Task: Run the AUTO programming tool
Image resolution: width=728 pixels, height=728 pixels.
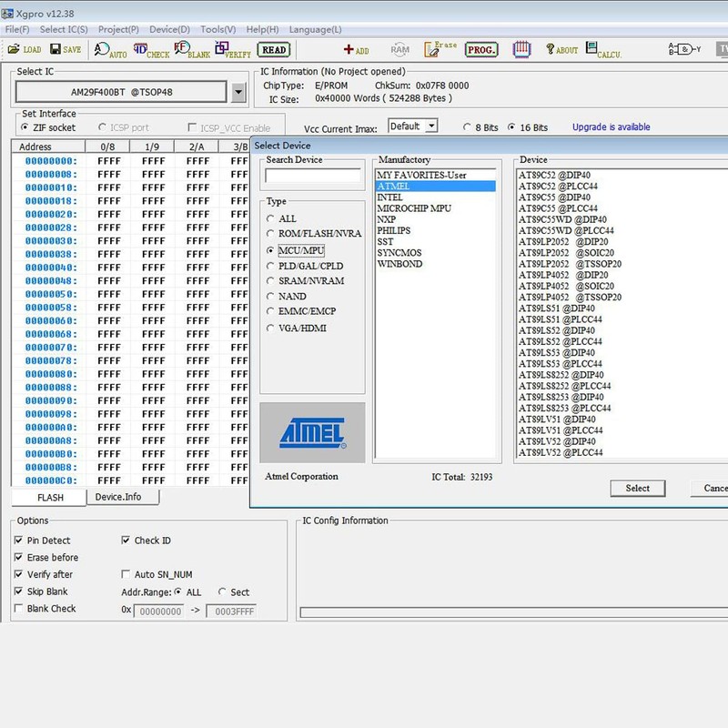Action: pos(110,50)
